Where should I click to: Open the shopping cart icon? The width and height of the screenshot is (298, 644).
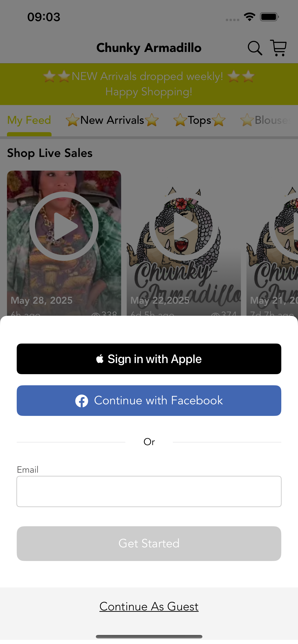[x=278, y=48]
